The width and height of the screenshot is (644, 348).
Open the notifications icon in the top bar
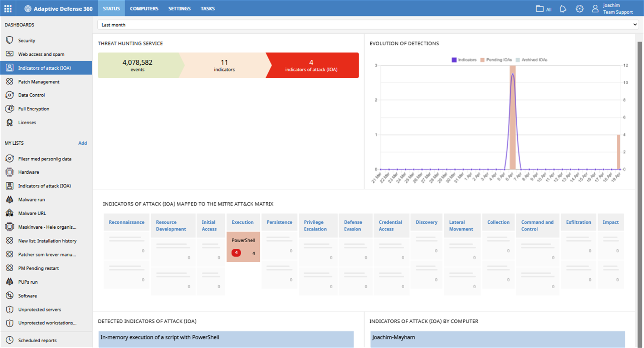563,9
